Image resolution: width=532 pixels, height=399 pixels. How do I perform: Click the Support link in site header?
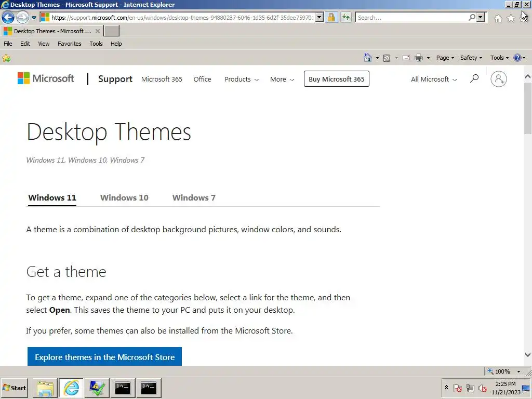(115, 79)
